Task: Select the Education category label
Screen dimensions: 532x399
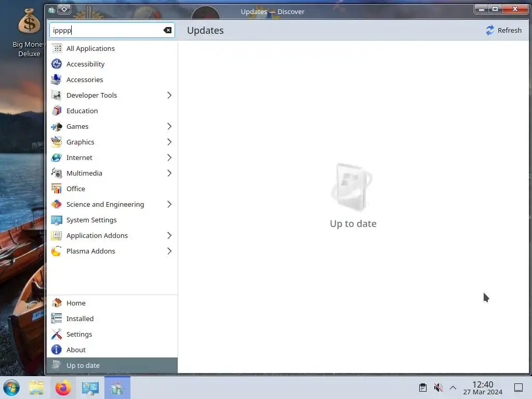Action: (82, 111)
